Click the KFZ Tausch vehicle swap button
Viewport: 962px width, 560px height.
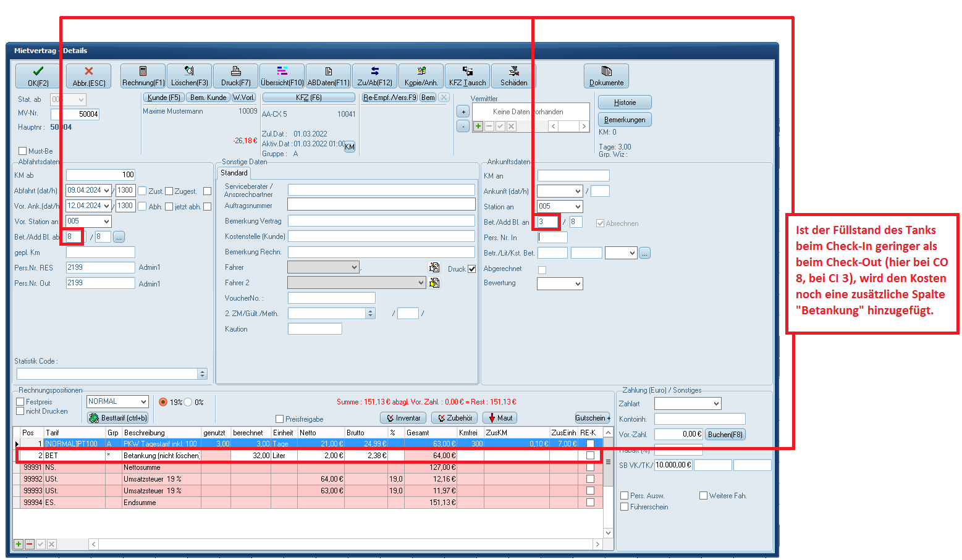click(x=467, y=76)
